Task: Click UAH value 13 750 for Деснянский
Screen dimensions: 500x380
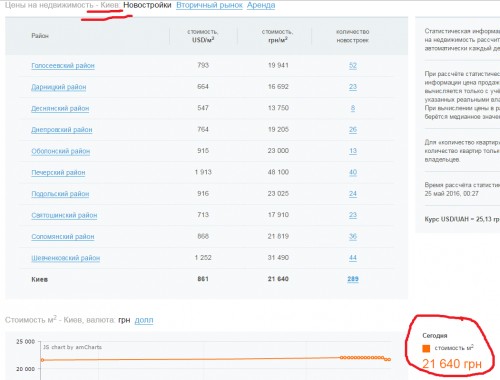Action: (x=278, y=108)
